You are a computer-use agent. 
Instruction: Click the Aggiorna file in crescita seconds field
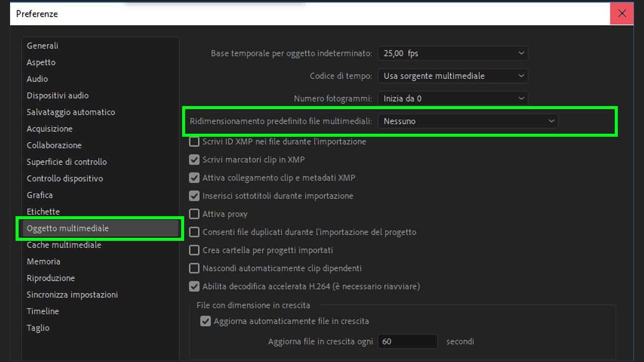pos(407,341)
